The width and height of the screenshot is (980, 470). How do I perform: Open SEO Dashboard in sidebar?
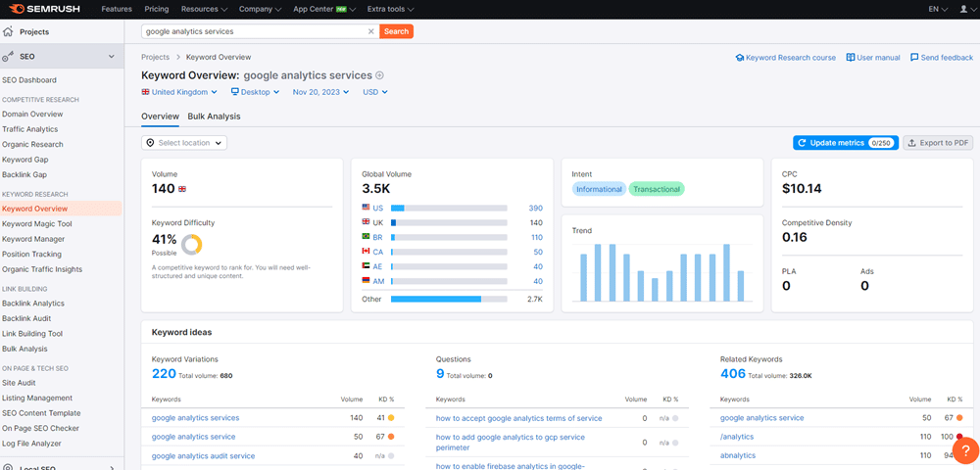point(28,80)
